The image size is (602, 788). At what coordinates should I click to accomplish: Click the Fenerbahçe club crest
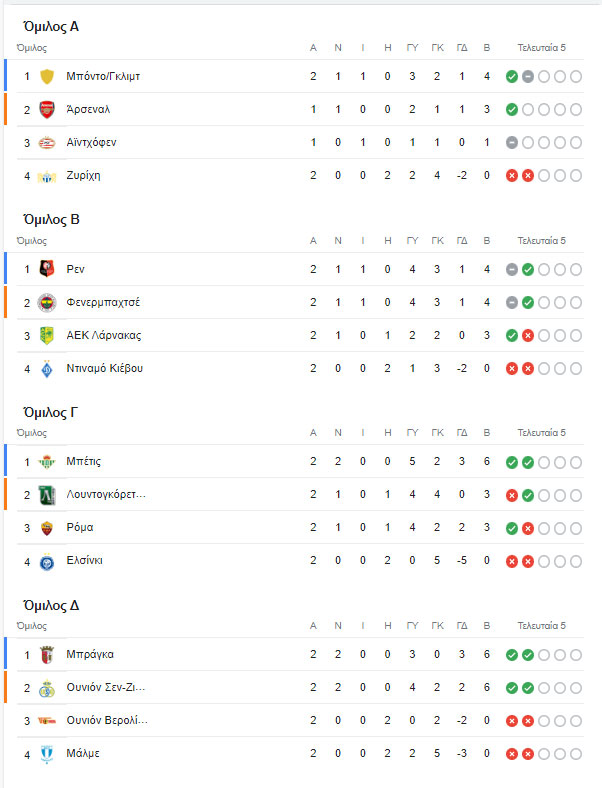(46, 302)
